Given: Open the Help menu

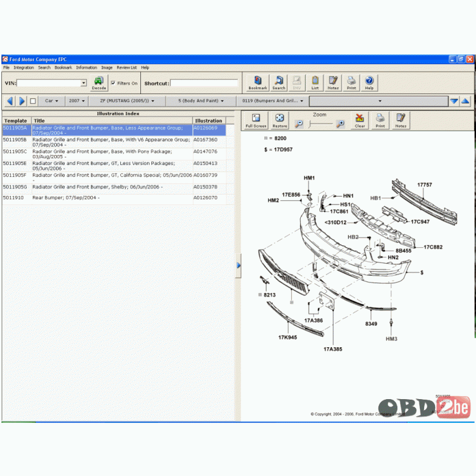Looking at the screenshot, I should 145,67.
